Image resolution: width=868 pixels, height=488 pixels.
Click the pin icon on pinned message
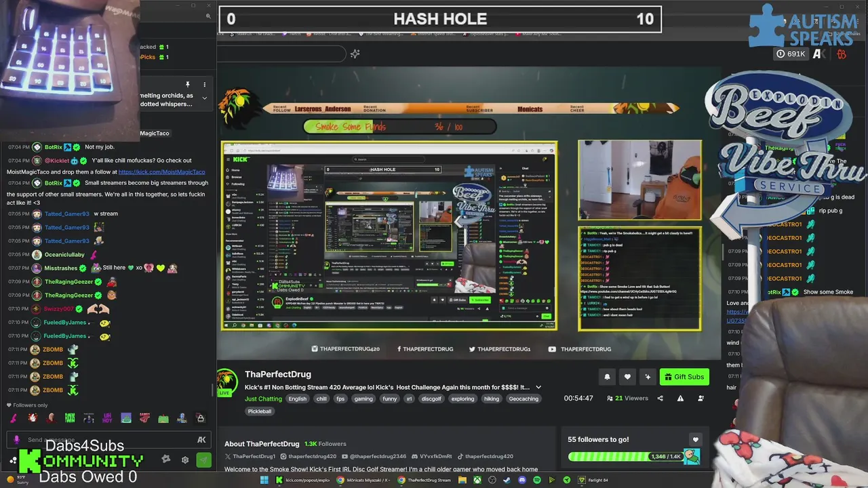pyautogui.click(x=188, y=85)
